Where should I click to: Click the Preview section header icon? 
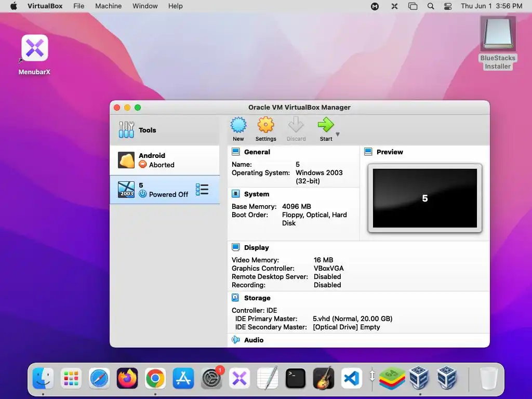[368, 152]
